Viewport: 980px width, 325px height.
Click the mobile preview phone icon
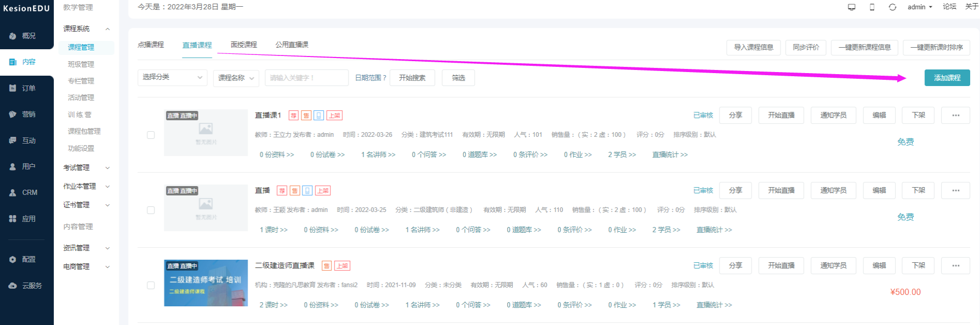[x=872, y=7]
